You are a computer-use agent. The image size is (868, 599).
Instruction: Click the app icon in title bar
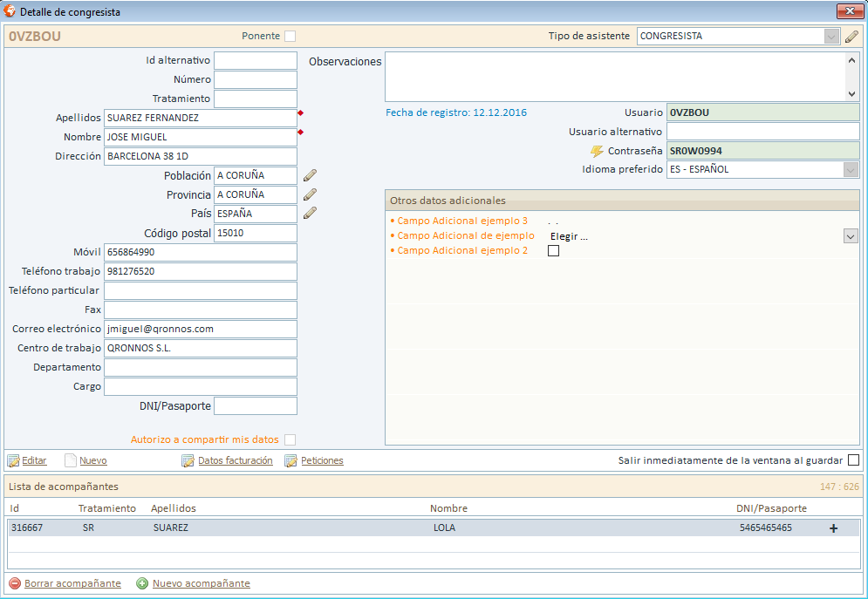(x=10, y=11)
